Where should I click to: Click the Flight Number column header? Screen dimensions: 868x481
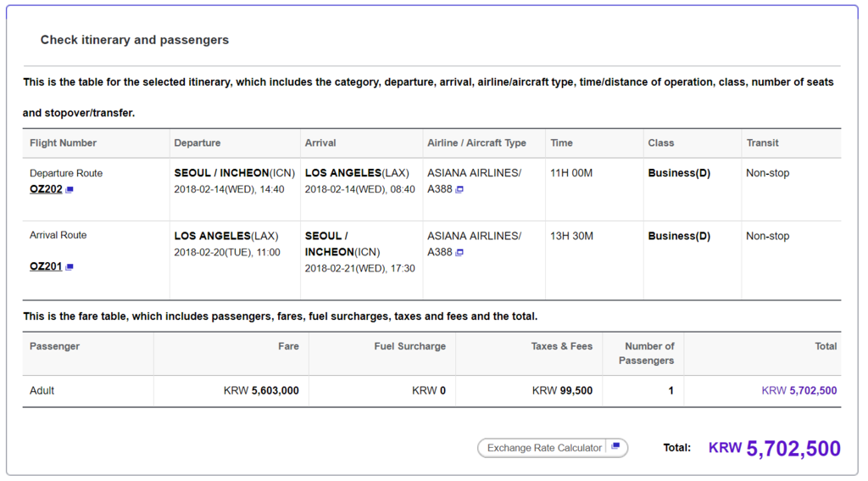64,143
